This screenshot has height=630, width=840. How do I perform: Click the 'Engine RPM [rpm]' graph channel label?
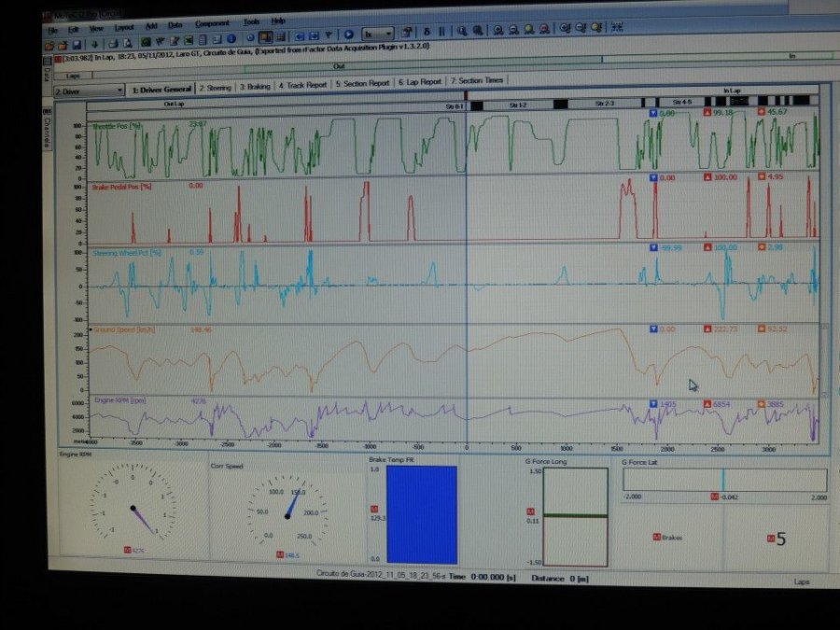(120, 400)
